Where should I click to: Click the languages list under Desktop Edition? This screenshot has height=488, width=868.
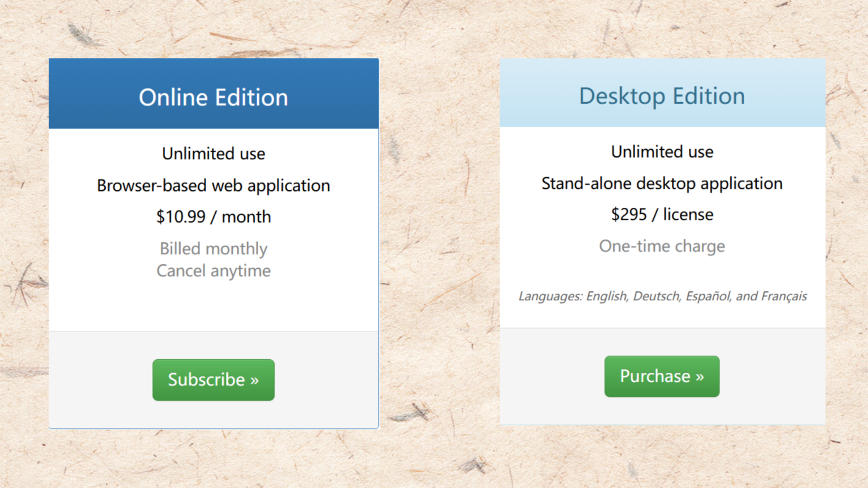click(662, 296)
